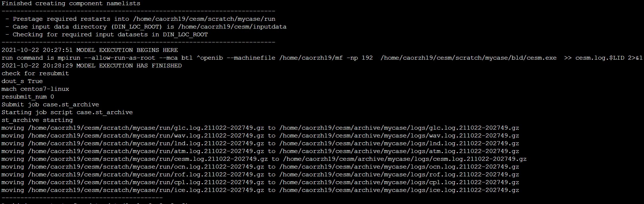The height and width of the screenshot is (204, 644).
Task: Click the archive destination path for ice.log
Action: [x=399, y=190]
